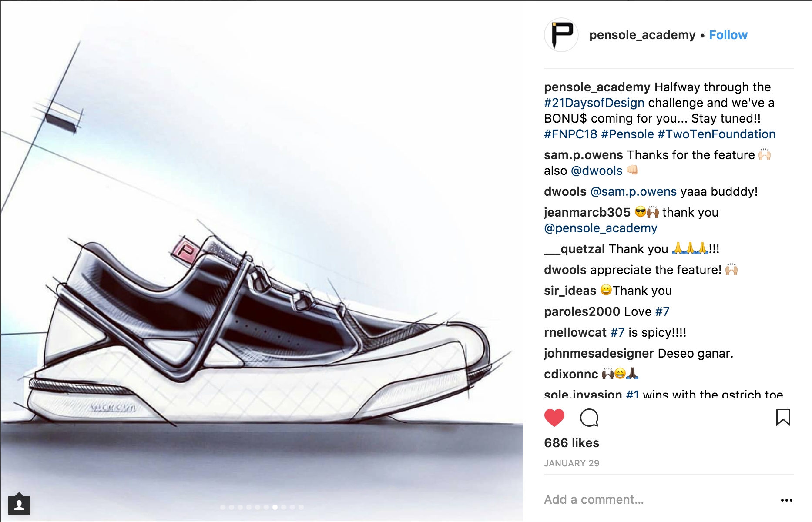View the 686 likes list

click(x=571, y=443)
